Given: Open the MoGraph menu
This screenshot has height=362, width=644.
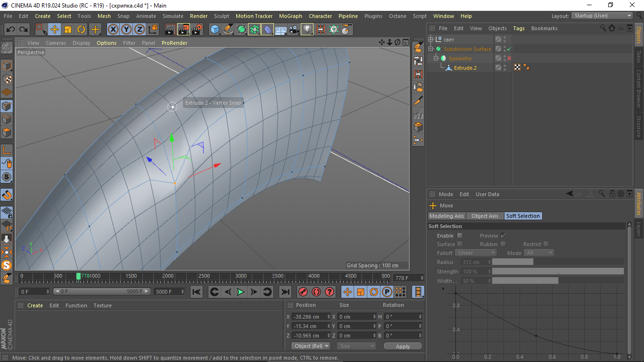Looking at the screenshot, I should click(x=290, y=16).
